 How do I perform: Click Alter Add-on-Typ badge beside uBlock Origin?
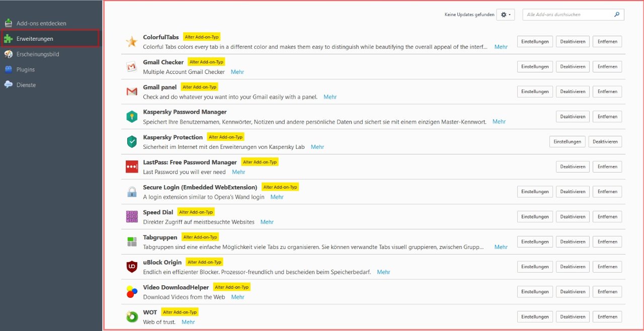click(204, 262)
